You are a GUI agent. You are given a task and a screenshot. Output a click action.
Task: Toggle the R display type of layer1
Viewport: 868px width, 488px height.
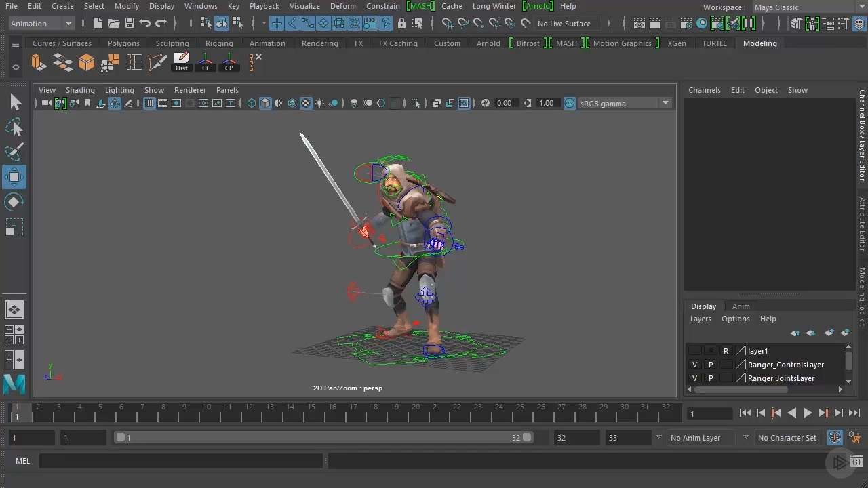pos(726,351)
